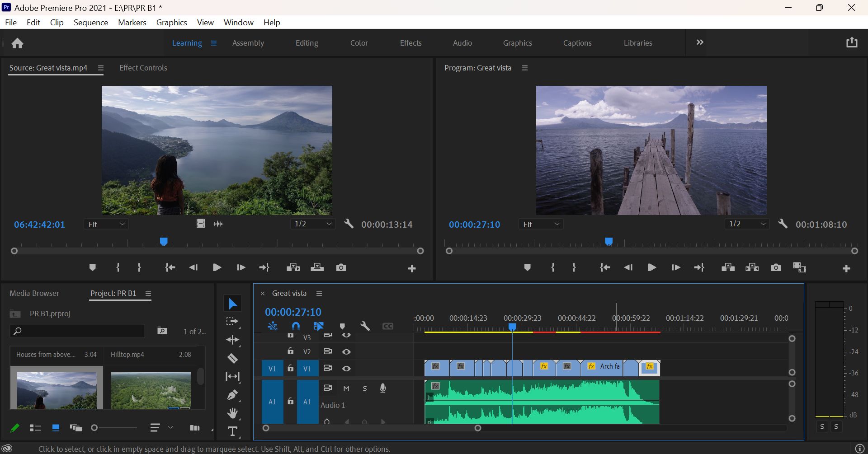868x454 pixels.
Task: Open Program monitor 1/2 resolution dropdown
Action: click(747, 224)
